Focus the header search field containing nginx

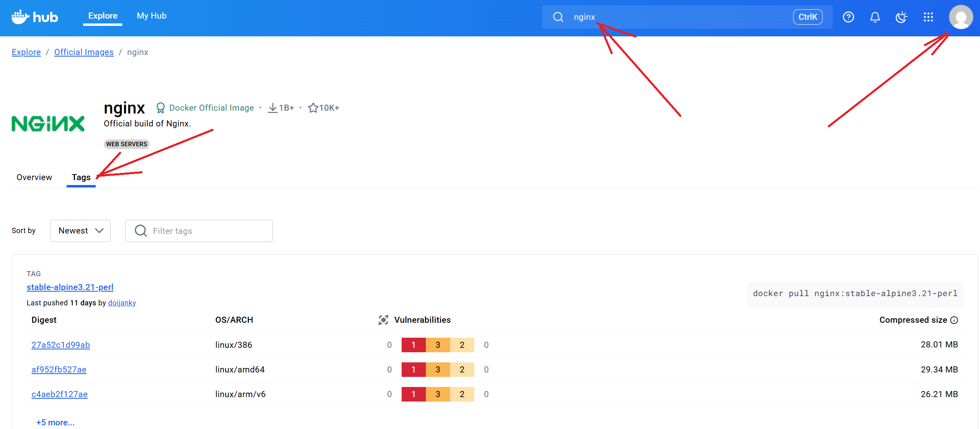pyautogui.click(x=687, y=17)
